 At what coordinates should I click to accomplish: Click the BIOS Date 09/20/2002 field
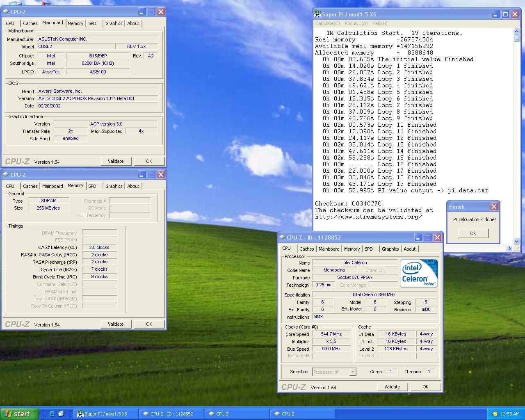tap(98, 106)
